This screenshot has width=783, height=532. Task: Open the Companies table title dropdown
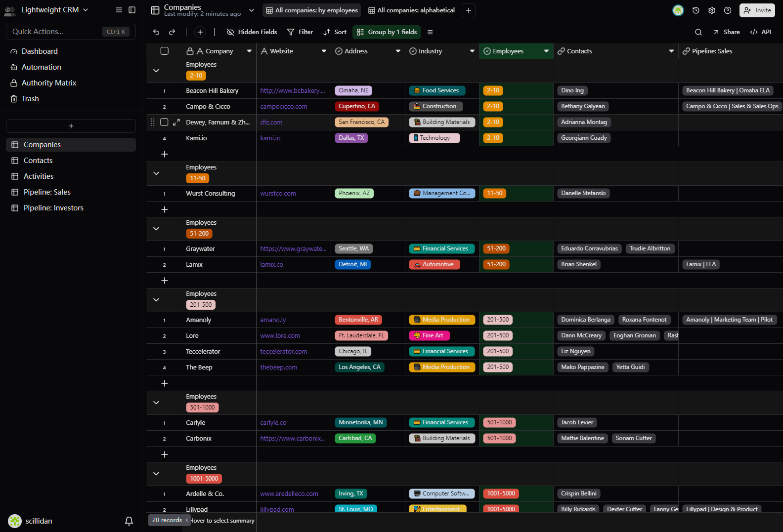point(252,10)
